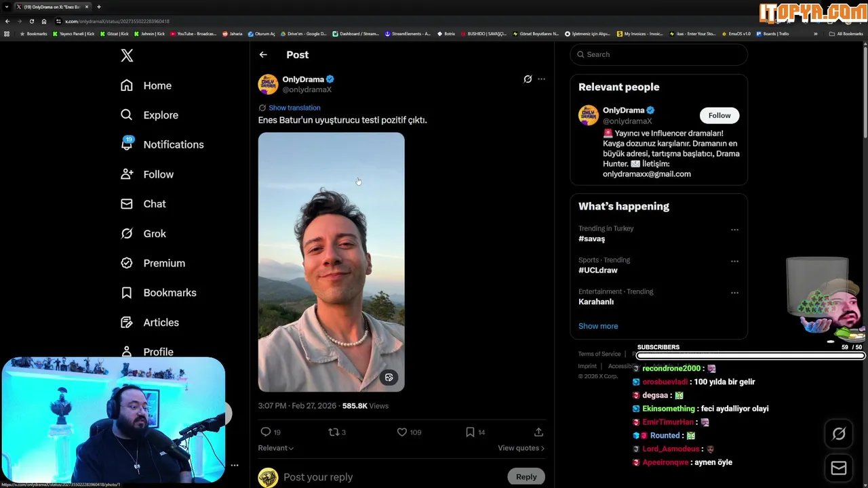The height and width of the screenshot is (488, 868).
Task: Open @onlydramaX handle on the post
Action: click(307, 90)
